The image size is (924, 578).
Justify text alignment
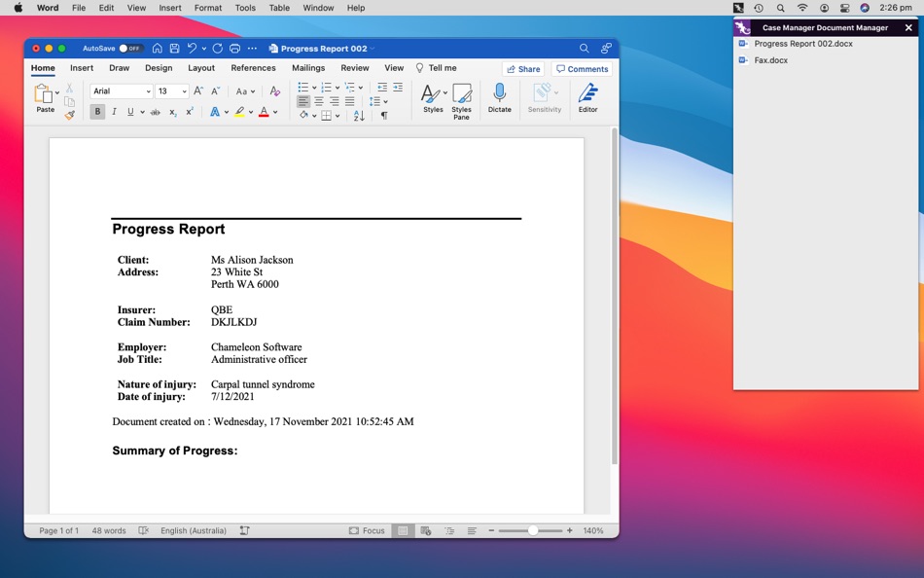(x=349, y=101)
